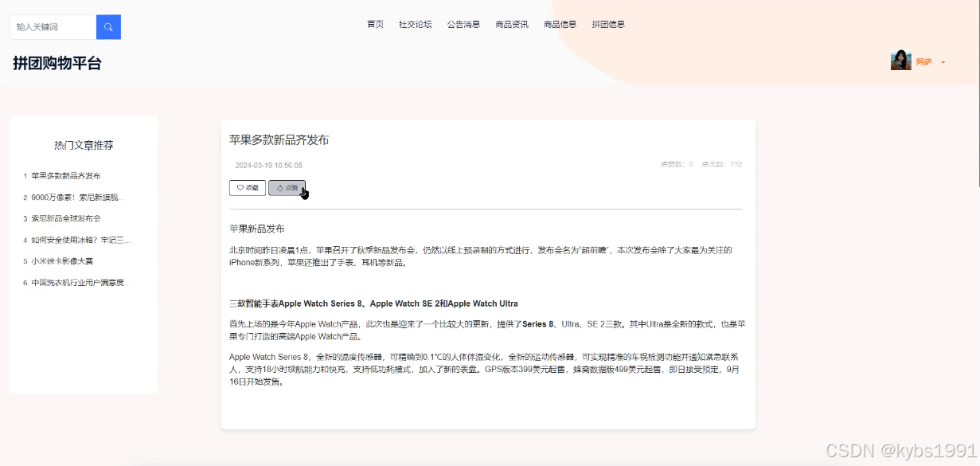Click the user avatar picture
The width and height of the screenshot is (980, 466).
click(900, 61)
